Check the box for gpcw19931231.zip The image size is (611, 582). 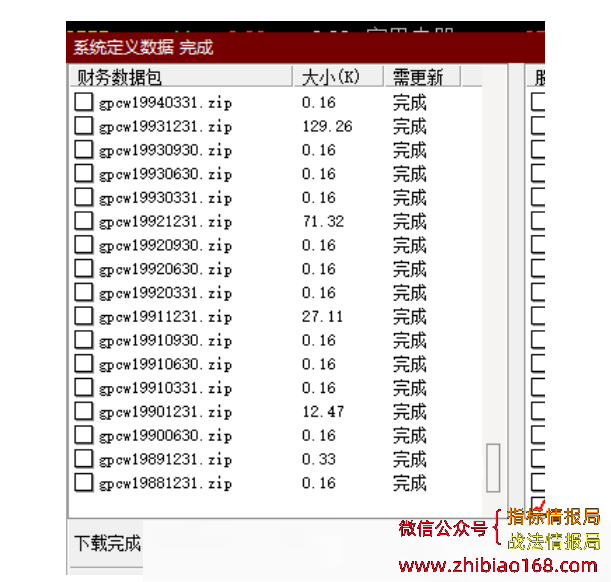click(x=84, y=126)
